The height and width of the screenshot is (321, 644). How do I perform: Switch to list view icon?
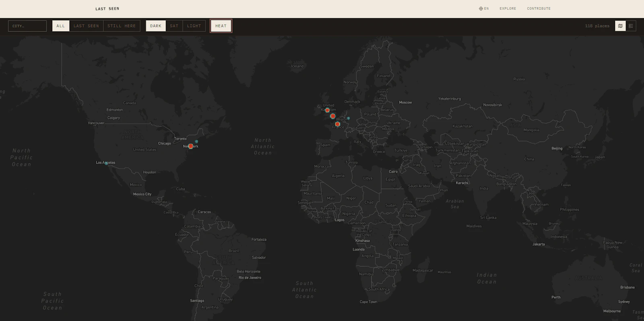coord(631,26)
